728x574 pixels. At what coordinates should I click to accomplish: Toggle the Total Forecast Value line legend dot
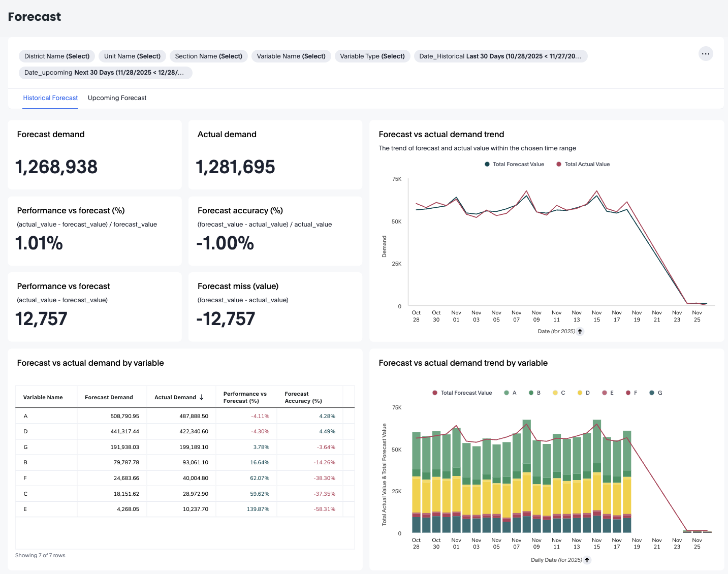click(487, 164)
